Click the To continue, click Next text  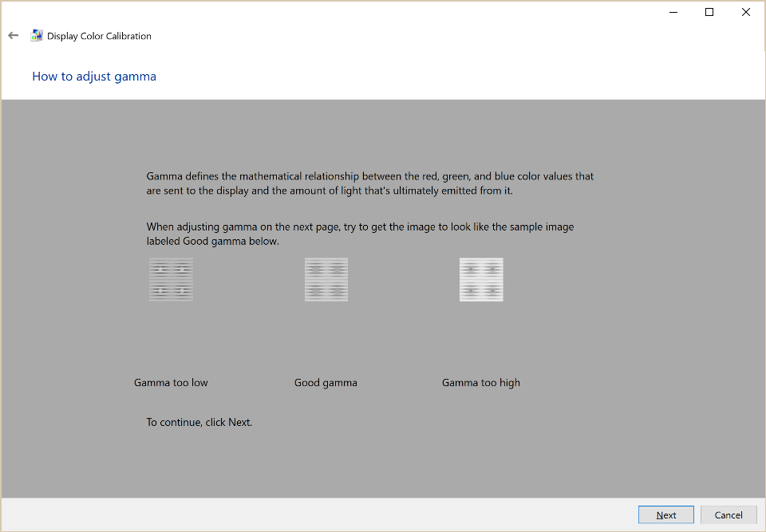click(199, 422)
